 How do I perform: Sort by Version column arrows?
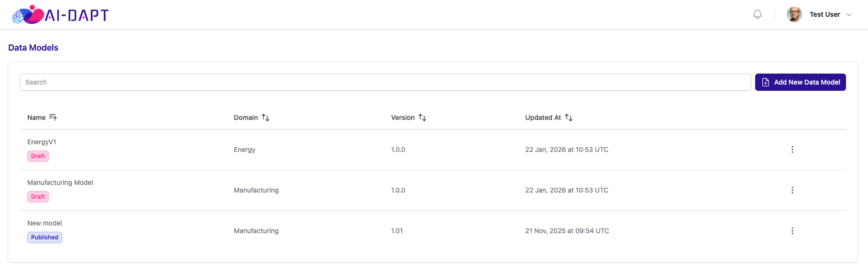[422, 118]
